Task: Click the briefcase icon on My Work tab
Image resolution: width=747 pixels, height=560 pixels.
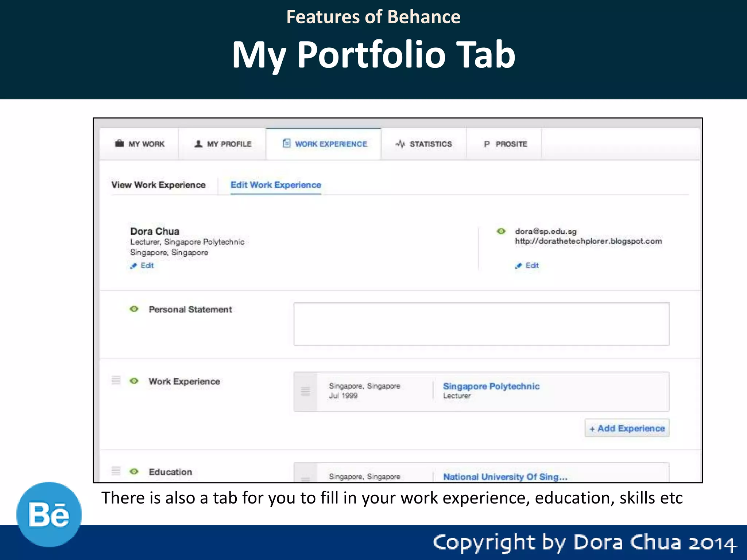Action: (119, 144)
